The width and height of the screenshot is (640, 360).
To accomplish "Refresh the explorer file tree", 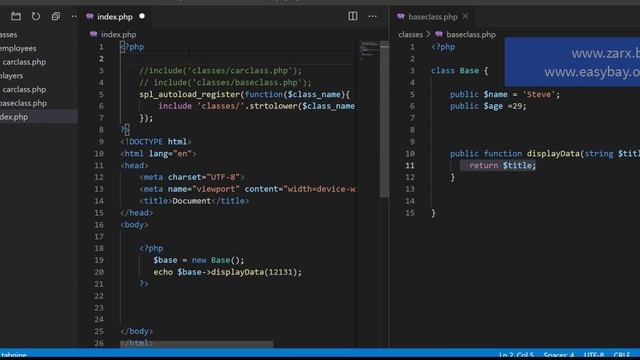I will pos(36,16).
